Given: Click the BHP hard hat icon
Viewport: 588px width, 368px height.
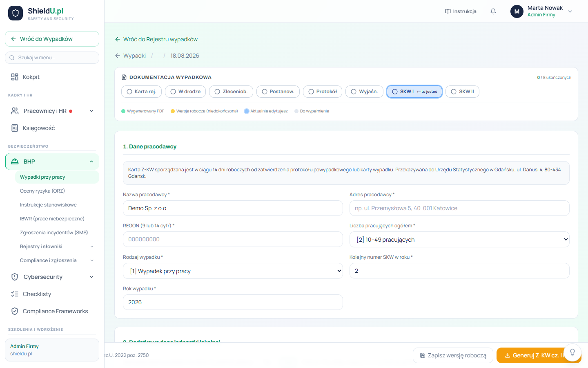Looking at the screenshot, I should (15, 162).
